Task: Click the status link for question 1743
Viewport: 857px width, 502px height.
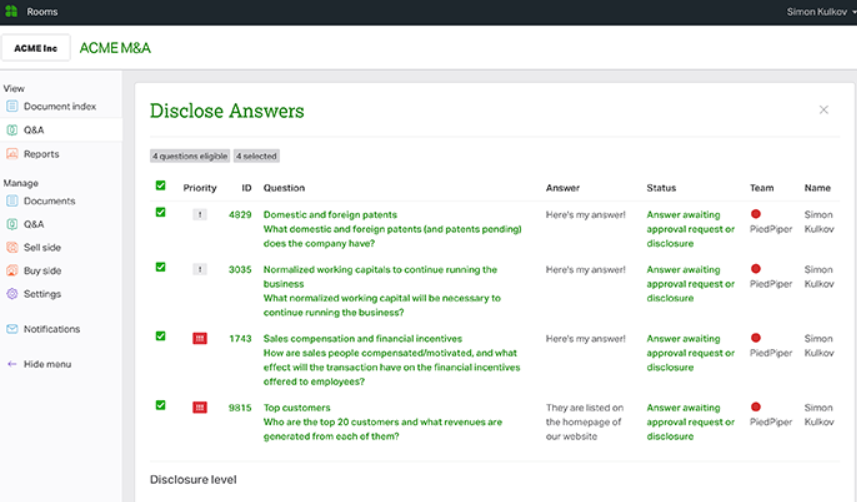Action: click(x=690, y=353)
